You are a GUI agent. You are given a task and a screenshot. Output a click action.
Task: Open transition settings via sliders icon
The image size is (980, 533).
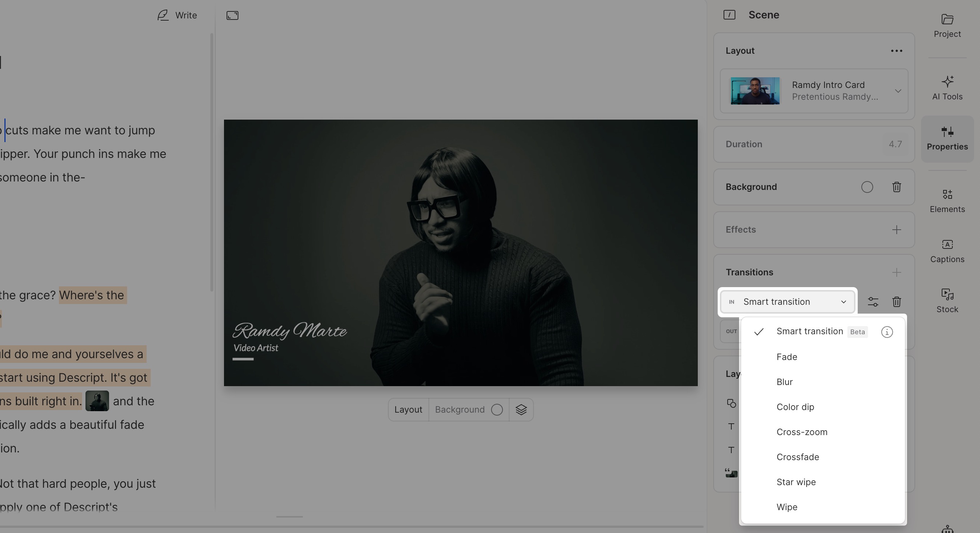pyautogui.click(x=873, y=302)
